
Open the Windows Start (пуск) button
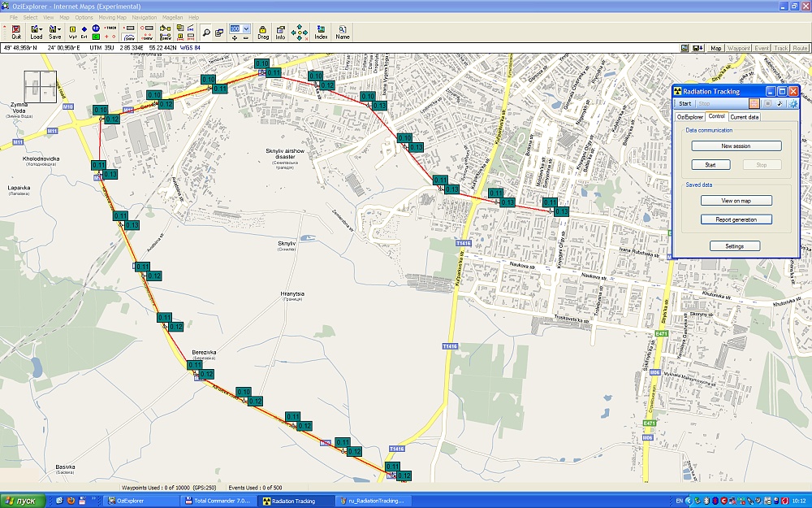(x=22, y=501)
